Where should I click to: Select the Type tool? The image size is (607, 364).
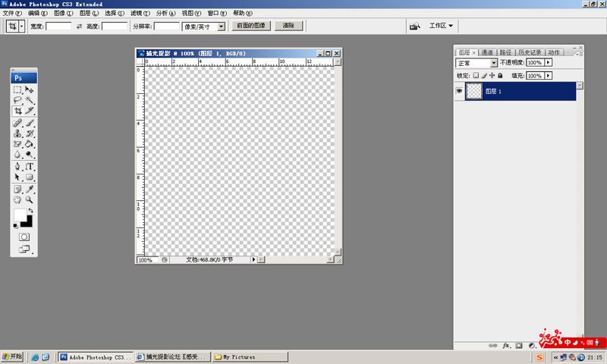click(x=30, y=166)
